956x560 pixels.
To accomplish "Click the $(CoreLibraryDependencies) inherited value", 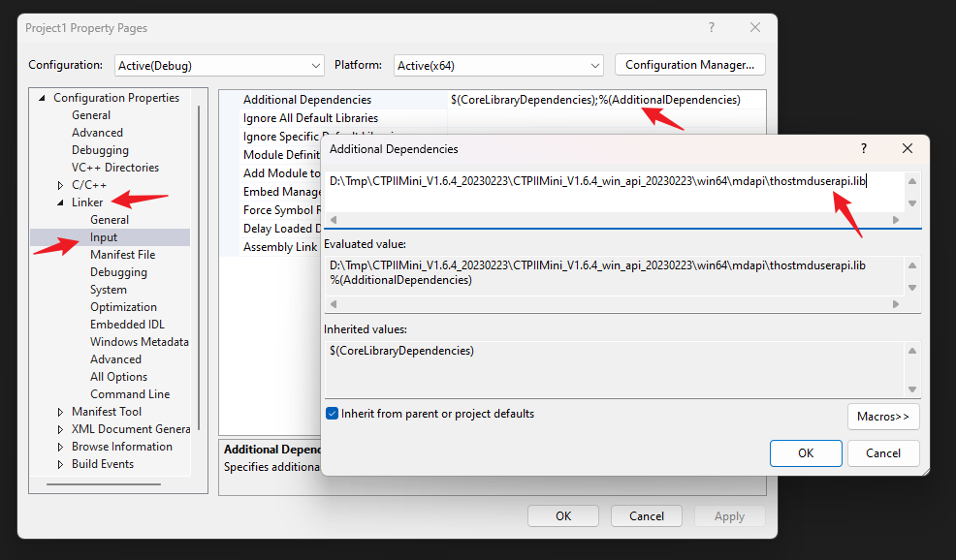I will (401, 351).
